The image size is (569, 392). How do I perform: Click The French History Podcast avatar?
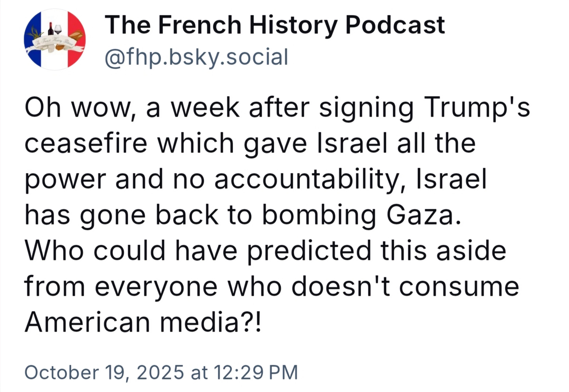55,40
